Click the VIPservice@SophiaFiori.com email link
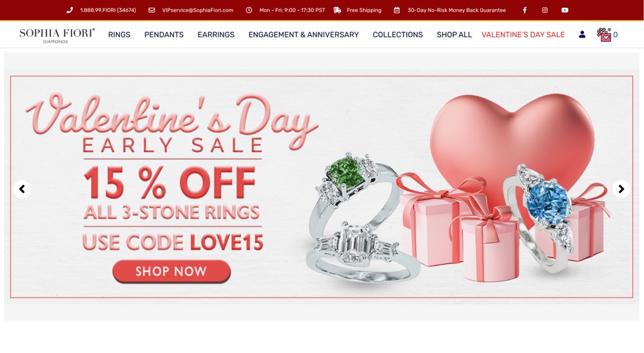 coord(197,10)
